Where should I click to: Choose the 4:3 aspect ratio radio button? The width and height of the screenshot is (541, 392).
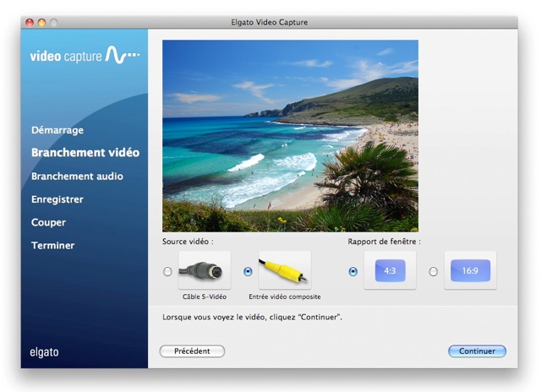pyautogui.click(x=353, y=272)
